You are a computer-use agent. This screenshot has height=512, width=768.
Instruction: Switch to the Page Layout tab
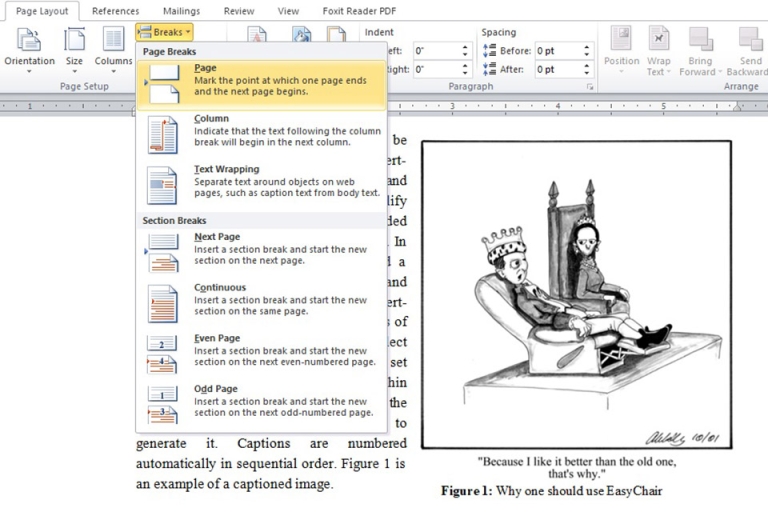point(42,11)
